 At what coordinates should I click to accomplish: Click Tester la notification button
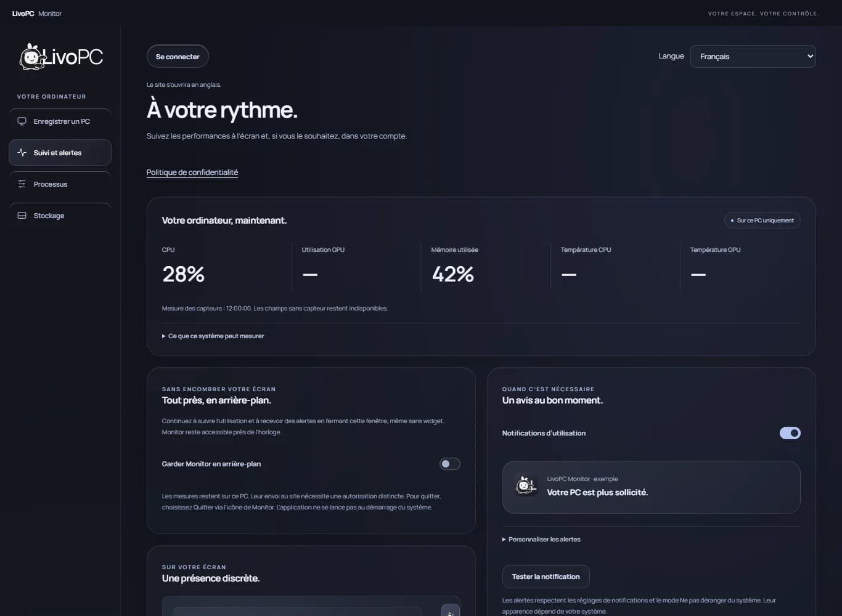tap(546, 577)
